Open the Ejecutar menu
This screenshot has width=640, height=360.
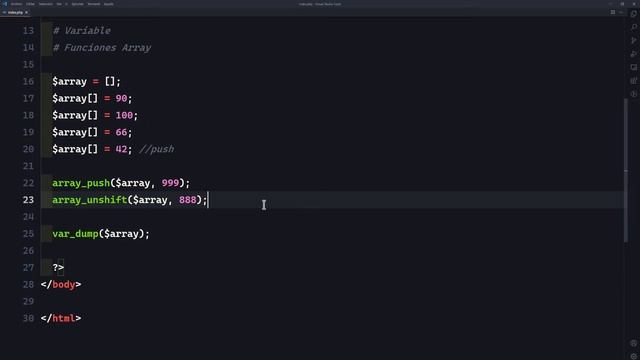(78, 4)
